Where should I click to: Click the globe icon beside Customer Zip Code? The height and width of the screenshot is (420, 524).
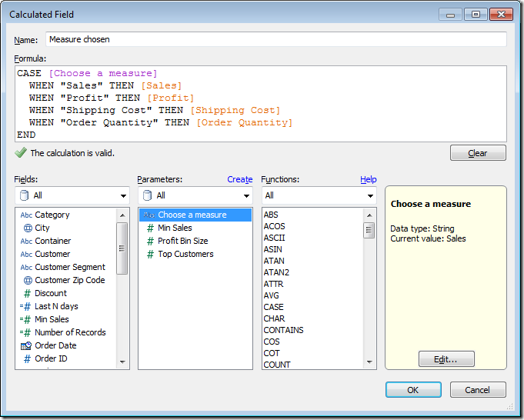pos(27,280)
